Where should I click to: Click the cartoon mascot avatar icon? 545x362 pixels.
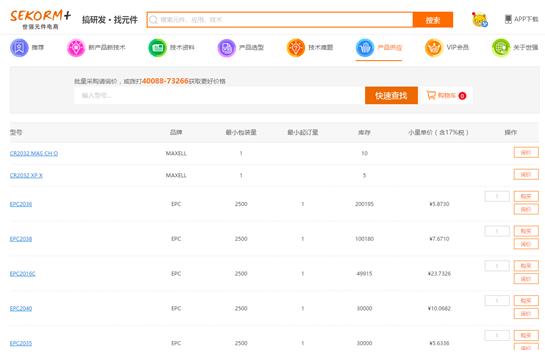(x=480, y=19)
